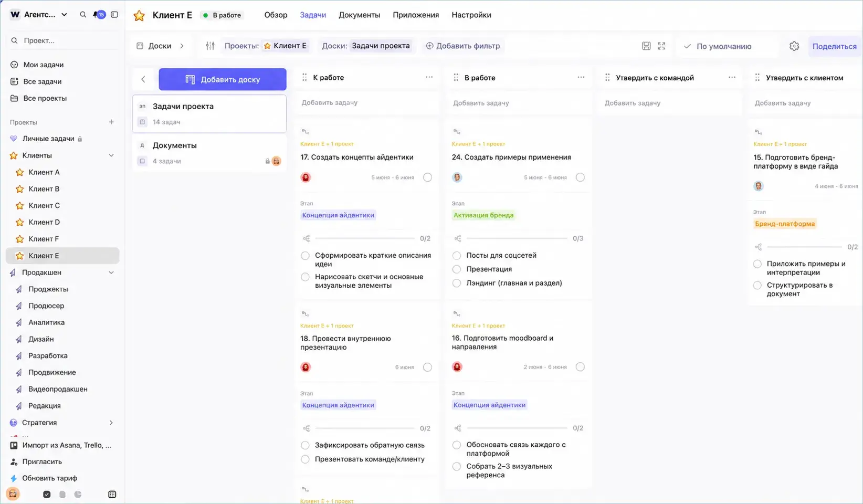863x504 pixels.
Task: Check subtask Сформировать краткие описания идеи
Action: coord(305,256)
